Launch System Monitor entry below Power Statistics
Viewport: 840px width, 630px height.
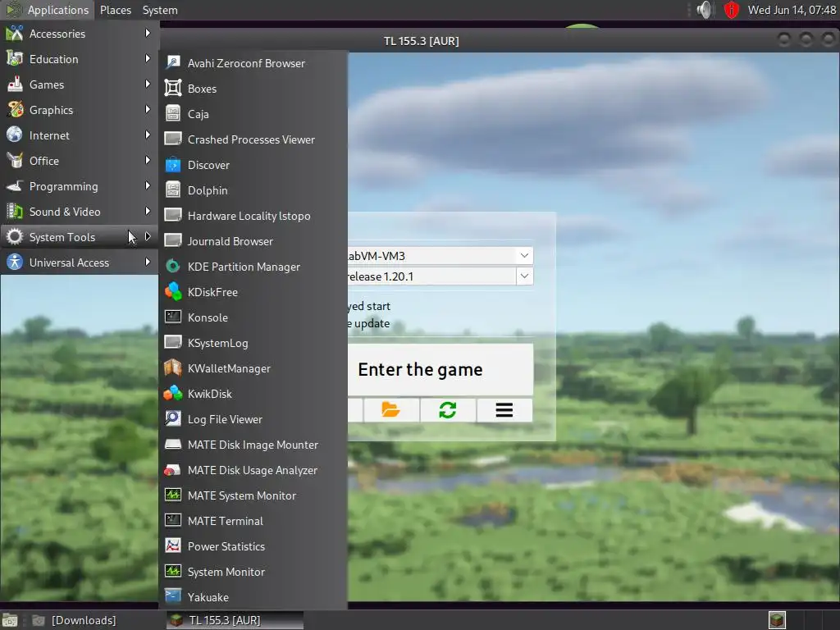click(253, 572)
